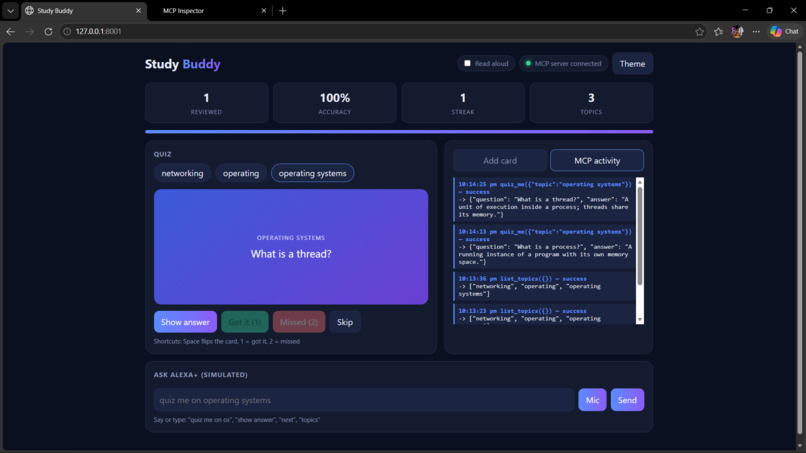Close the Study Buddy tab
This screenshot has width=806, height=453.
click(138, 10)
